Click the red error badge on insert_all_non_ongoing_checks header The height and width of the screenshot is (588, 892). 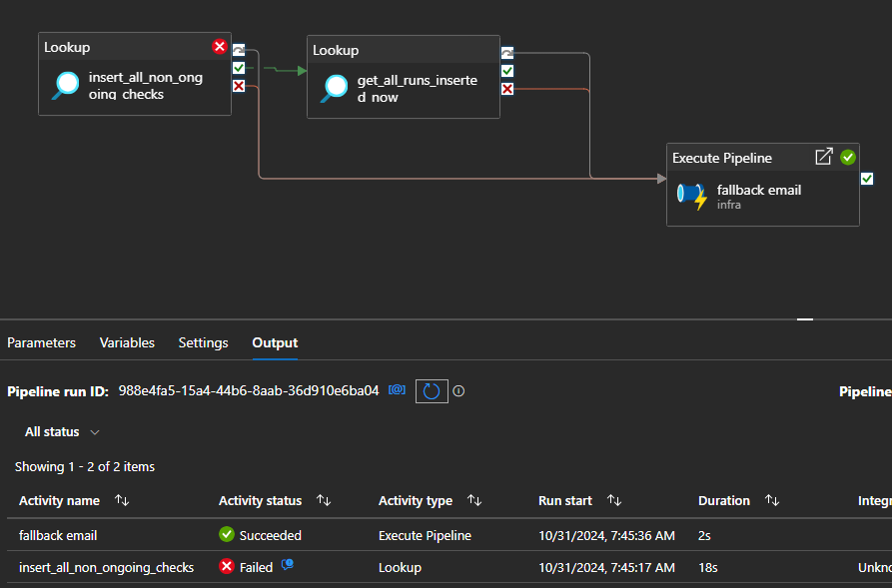(219, 46)
